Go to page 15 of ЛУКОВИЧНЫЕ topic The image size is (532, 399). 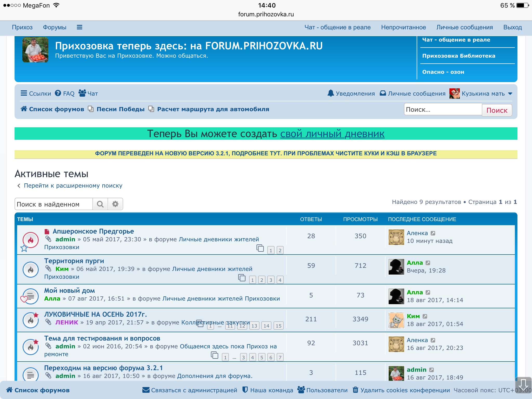click(x=278, y=326)
